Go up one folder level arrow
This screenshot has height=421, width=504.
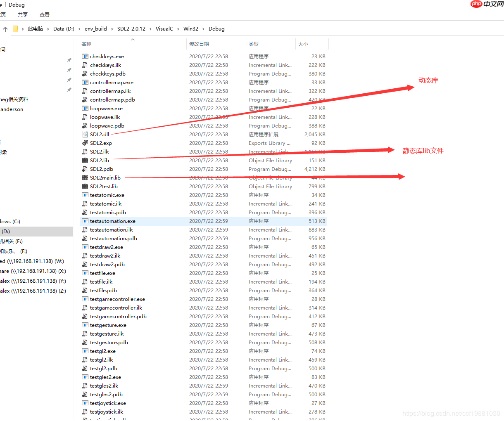pos(5,29)
